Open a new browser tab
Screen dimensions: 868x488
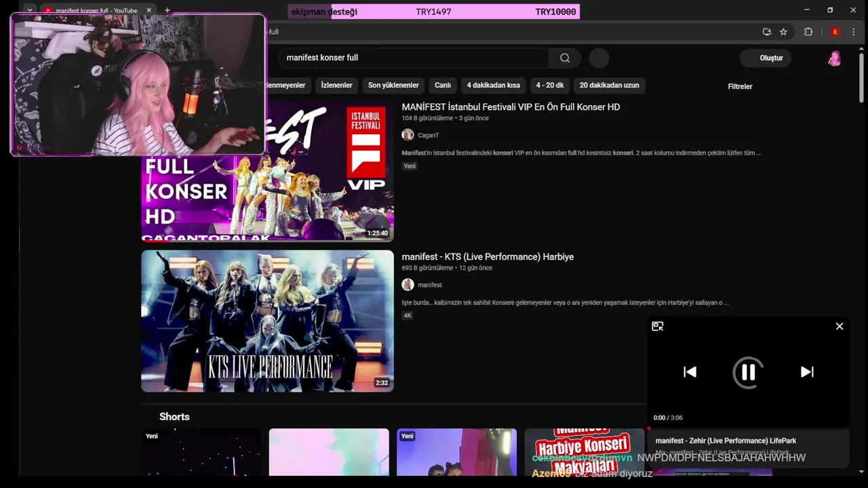click(x=167, y=10)
